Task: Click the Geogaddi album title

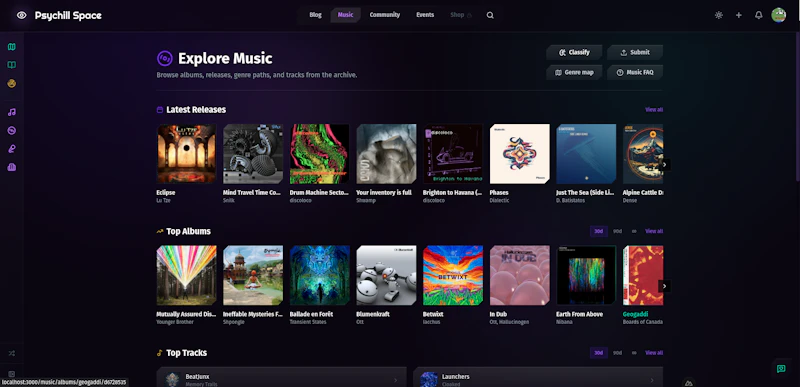Action: pyautogui.click(x=635, y=315)
